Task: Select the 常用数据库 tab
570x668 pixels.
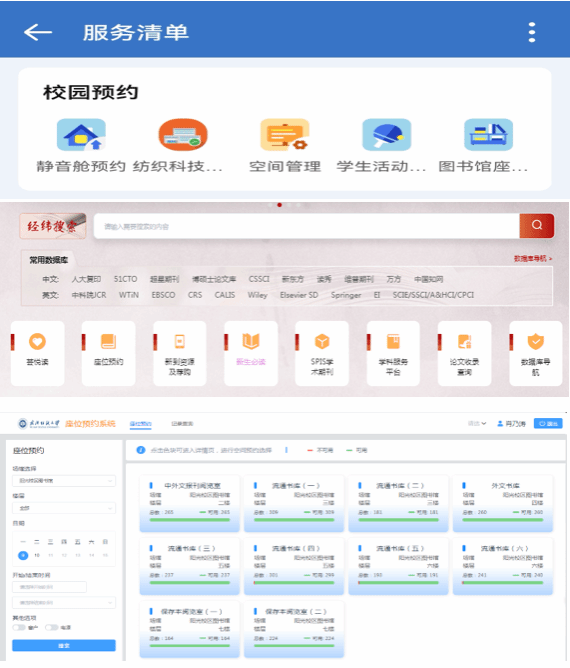Action: pos(48,260)
